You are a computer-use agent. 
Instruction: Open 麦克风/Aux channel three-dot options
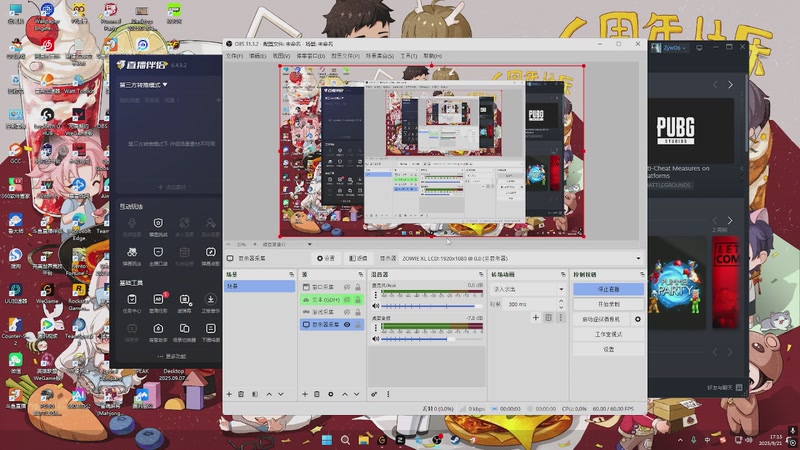click(376, 295)
